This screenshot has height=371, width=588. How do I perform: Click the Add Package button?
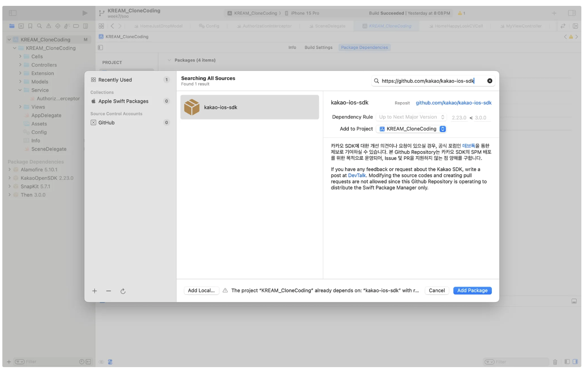tap(472, 291)
